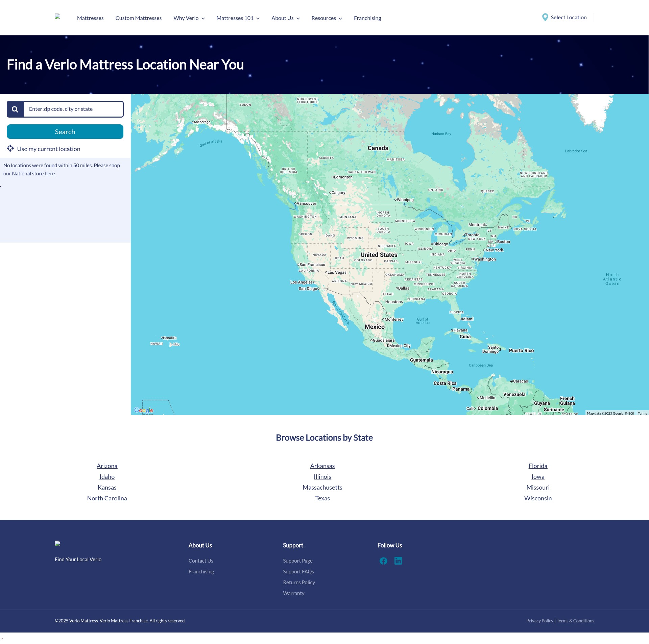Browse locations in Arkansas
The image size is (649, 644).
tap(322, 466)
